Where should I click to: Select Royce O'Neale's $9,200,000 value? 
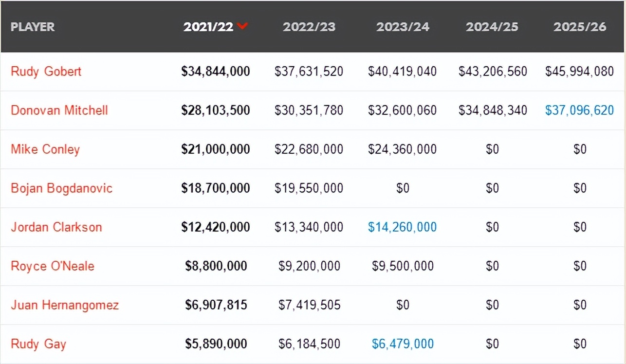coord(309,266)
